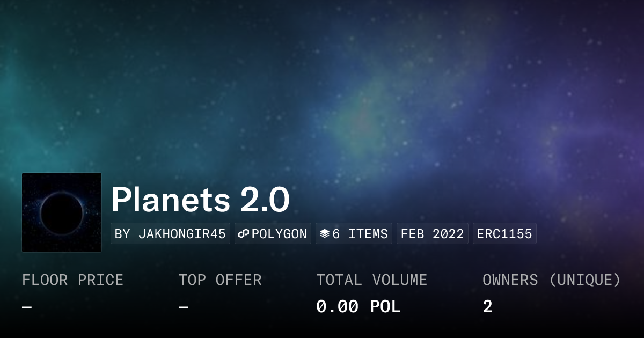Click the Planets 2.0 collection title
Viewport: 644px width, 338px height.
click(200, 200)
